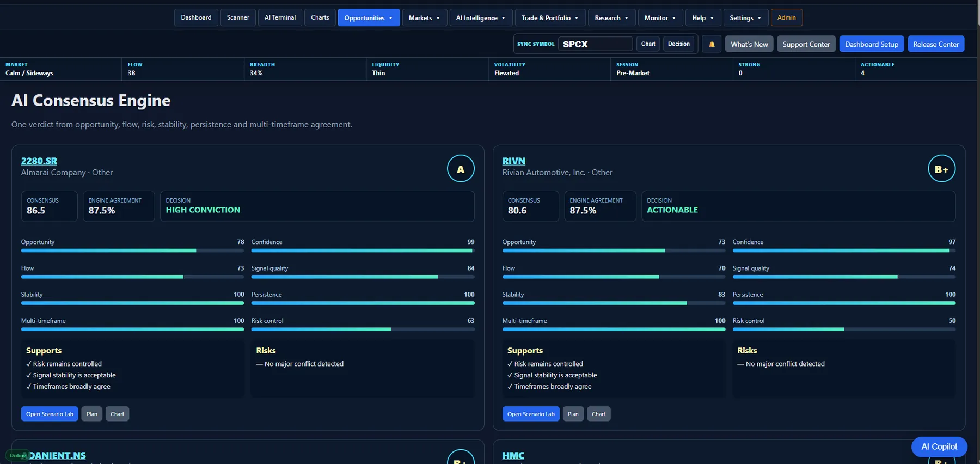Click the Liquidity Thin status cell
This screenshot has width=980, height=464.
(x=427, y=69)
